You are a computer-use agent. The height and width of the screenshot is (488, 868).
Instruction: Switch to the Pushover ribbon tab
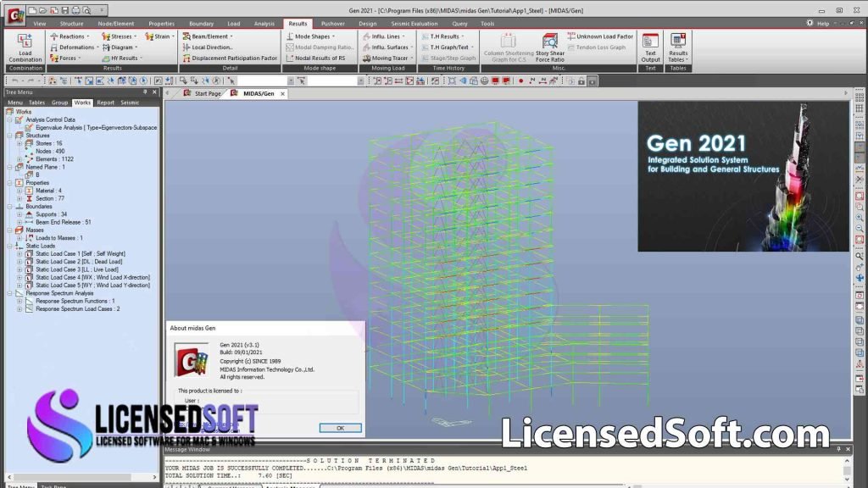pos(332,24)
